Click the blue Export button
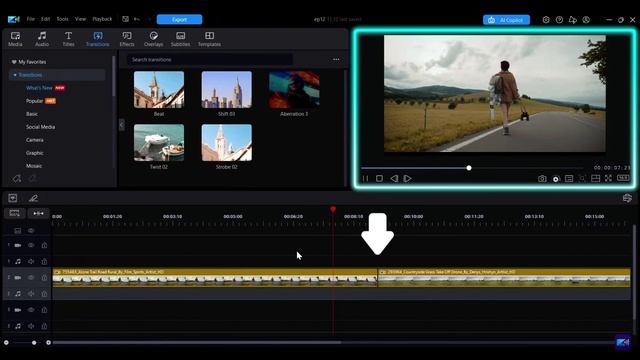This screenshot has height=360, width=640. [x=179, y=20]
